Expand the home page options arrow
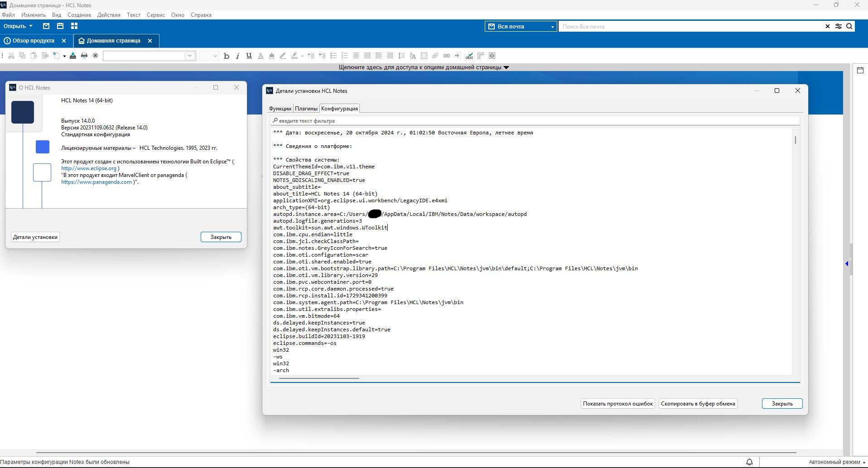868x468 pixels. tap(506, 67)
